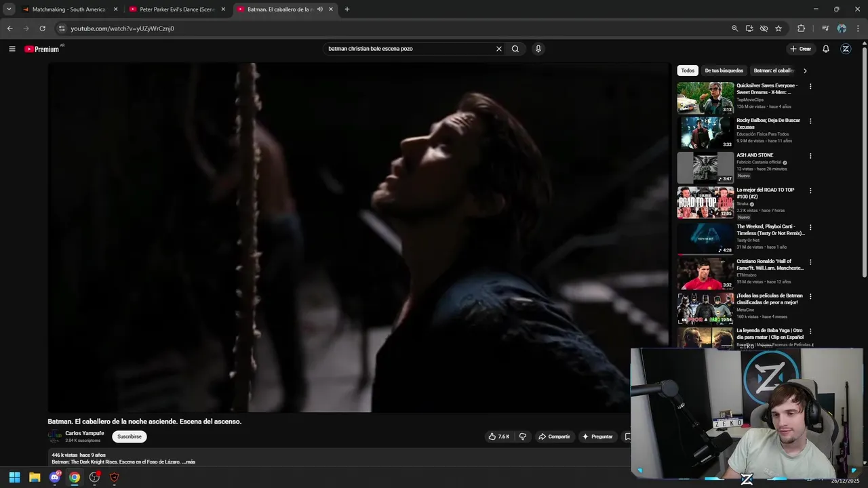Click the crossed-eye icon in address bar

764,28
